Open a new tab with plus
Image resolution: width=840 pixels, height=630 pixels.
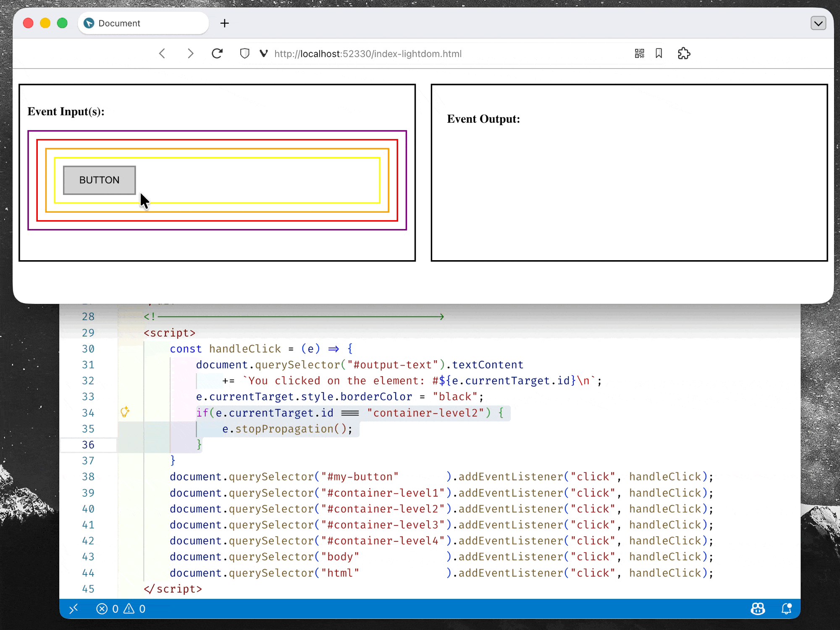(225, 23)
